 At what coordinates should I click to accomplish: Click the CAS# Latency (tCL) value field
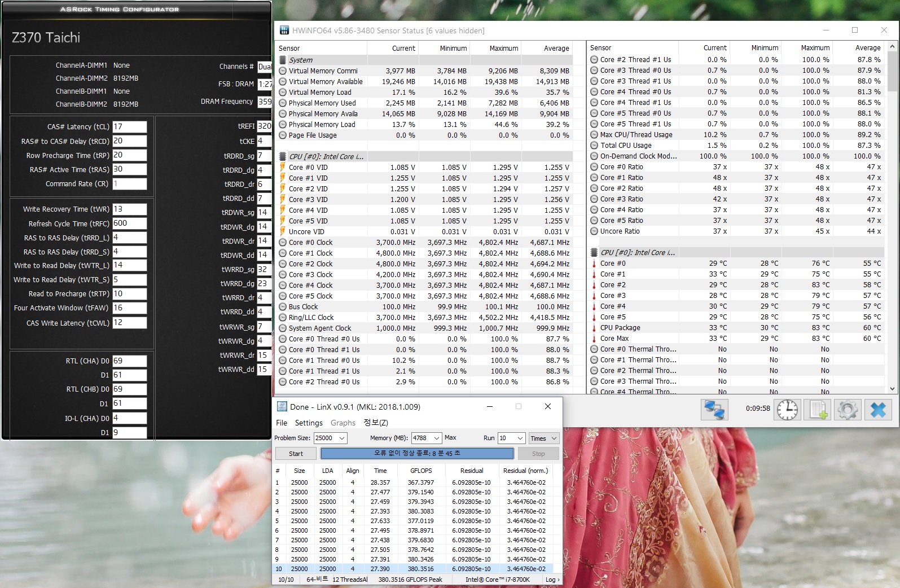(x=129, y=127)
